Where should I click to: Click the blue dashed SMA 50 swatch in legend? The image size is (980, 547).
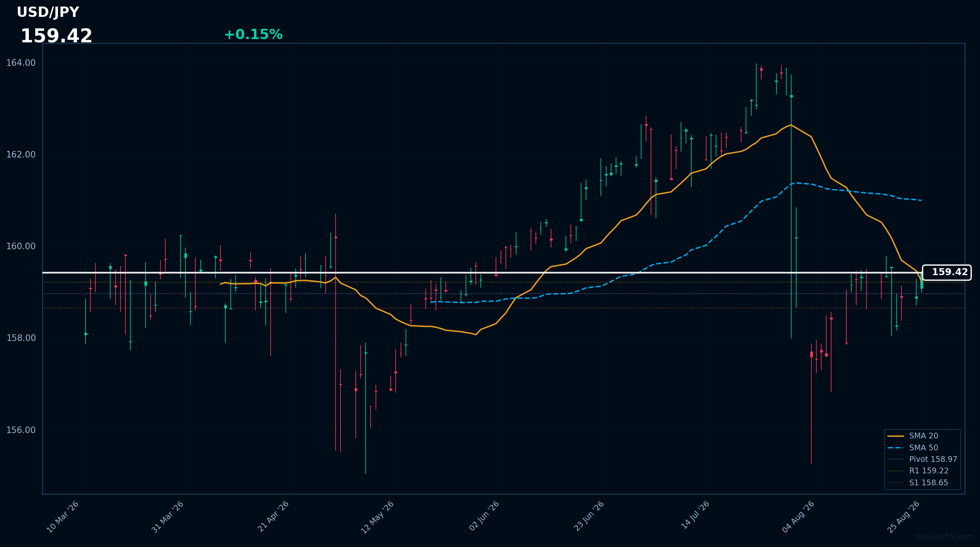(896, 447)
